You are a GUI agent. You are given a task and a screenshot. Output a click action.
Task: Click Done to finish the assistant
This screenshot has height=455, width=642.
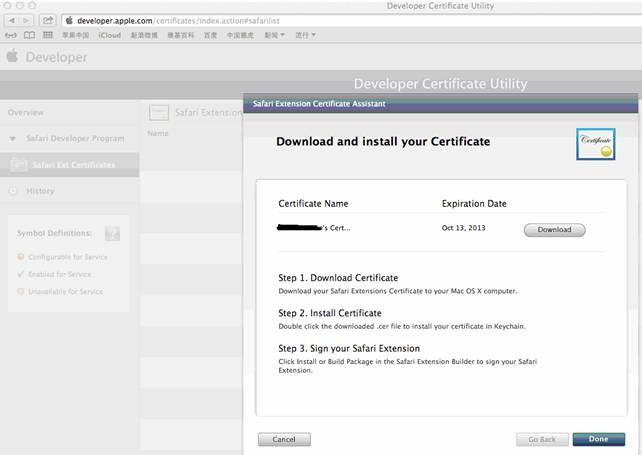599,439
